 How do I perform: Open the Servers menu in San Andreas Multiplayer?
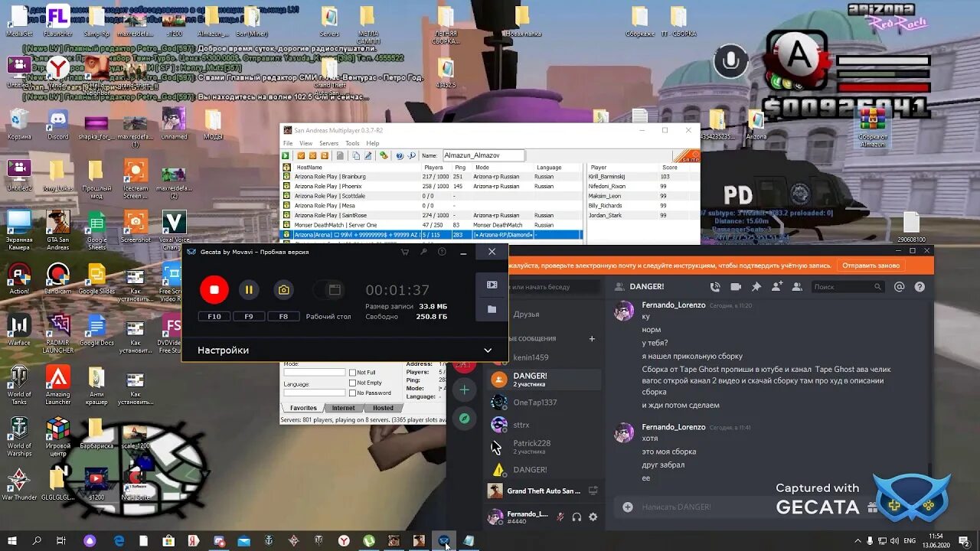pyautogui.click(x=329, y=143)
